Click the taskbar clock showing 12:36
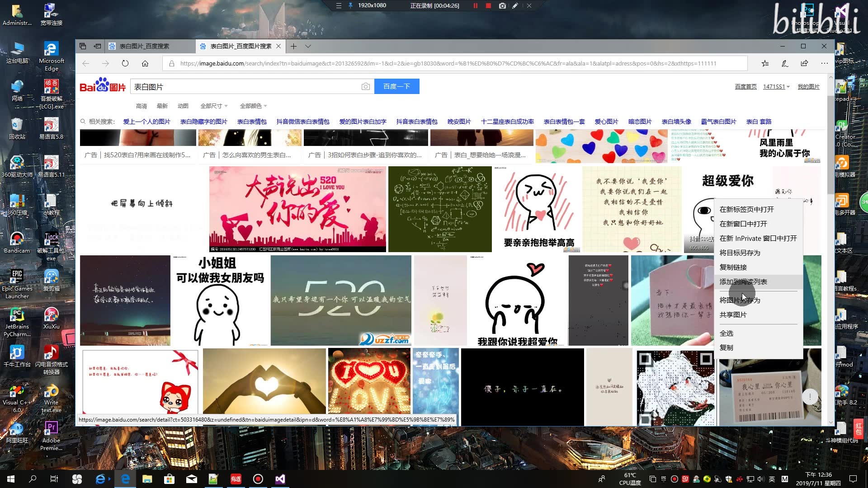 coord(818,479)
